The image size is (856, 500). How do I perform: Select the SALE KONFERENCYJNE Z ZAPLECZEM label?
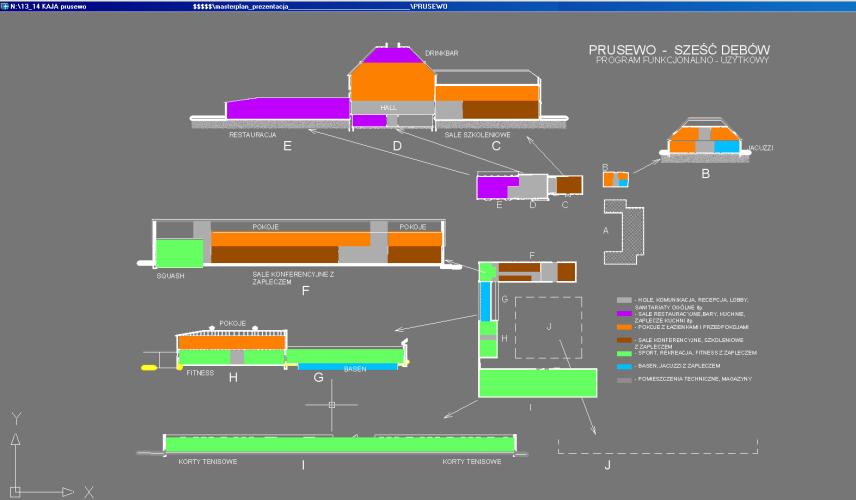(x=293, y=278)
